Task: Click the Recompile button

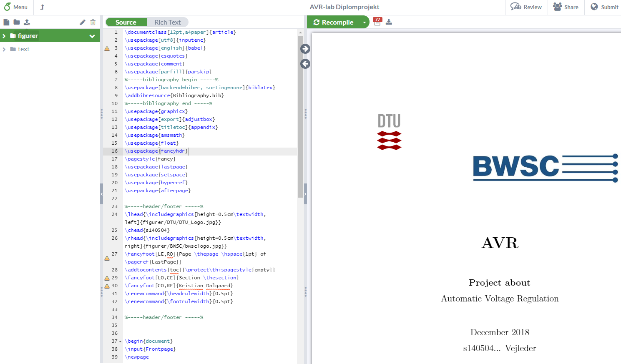Action: pos(333,22)
